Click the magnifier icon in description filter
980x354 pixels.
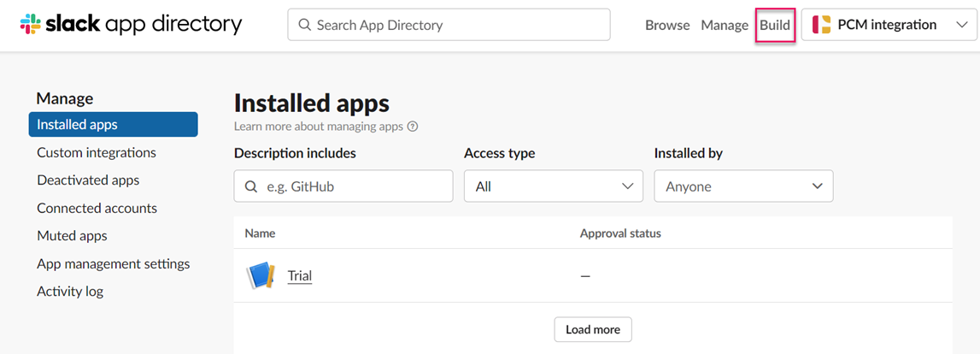click(x=251, y=186)
